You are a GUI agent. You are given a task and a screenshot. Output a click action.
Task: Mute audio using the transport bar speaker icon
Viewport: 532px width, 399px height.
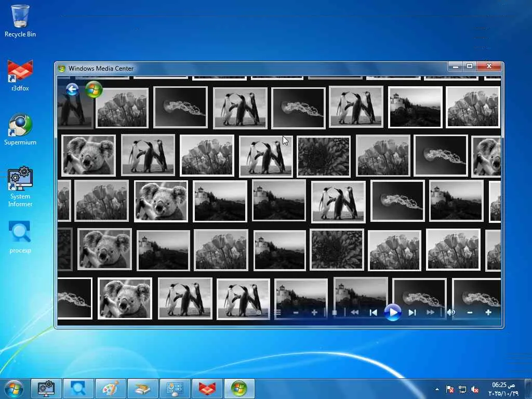point(451,312)
